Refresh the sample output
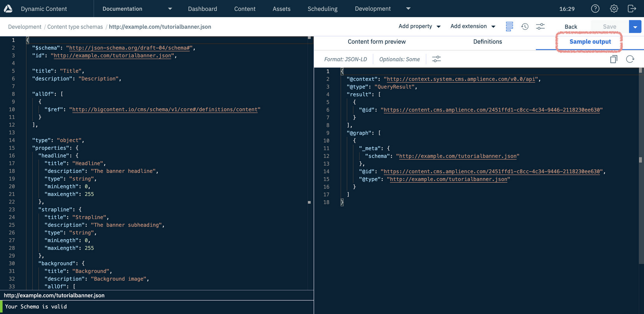This screenshot has width=644, height=314. point(630,59)
